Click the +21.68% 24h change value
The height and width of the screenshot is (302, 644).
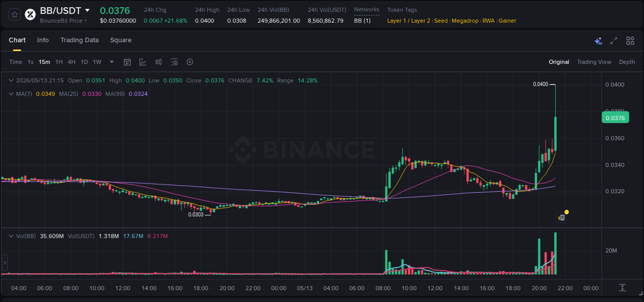(x=176, y=21)
